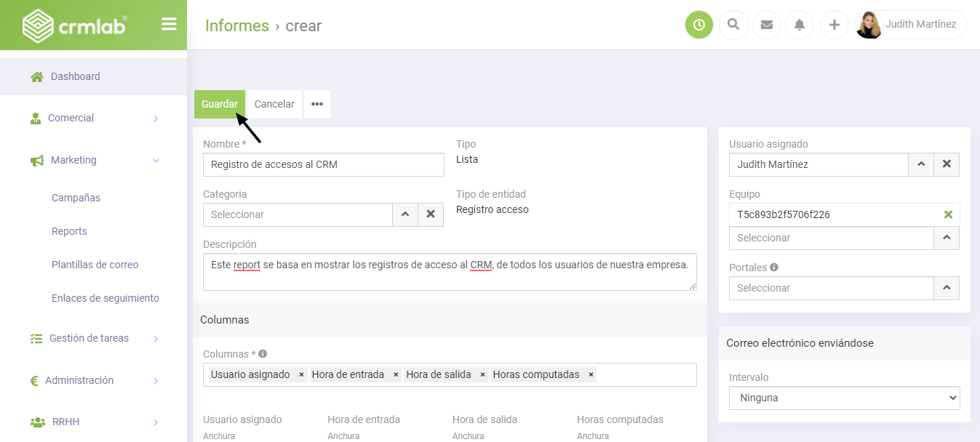The width and height of the screenshot is (980, 442).
Task: Click the RRHH people icon
Action: point(37,422)
